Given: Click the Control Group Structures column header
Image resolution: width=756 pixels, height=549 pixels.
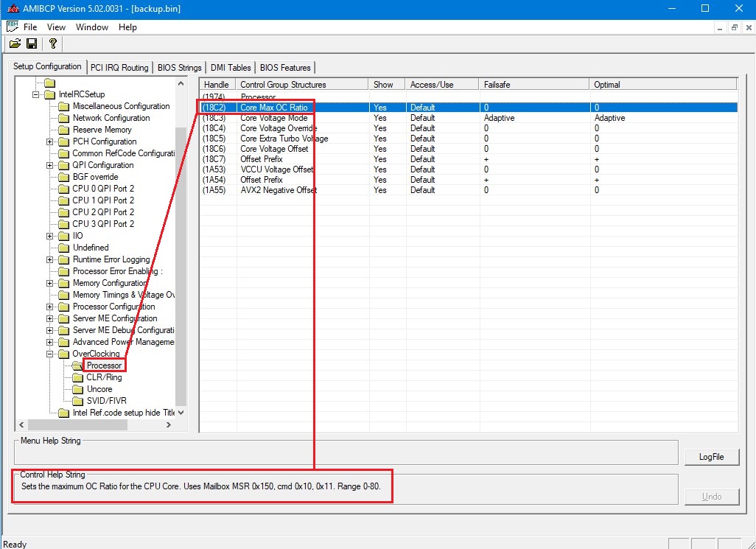Looking at the screenshot, I should coord(303,84).
